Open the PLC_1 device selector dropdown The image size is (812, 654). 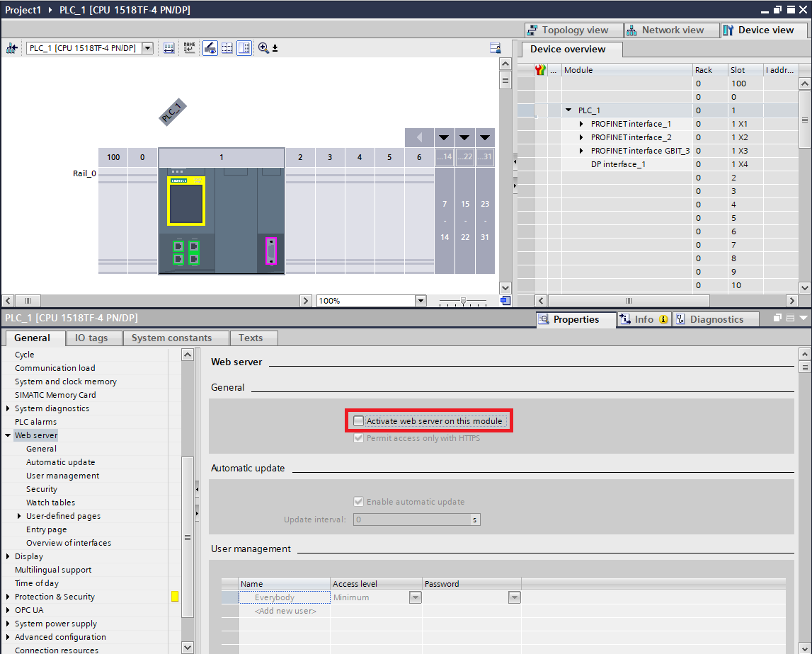[x=147, y=48]
